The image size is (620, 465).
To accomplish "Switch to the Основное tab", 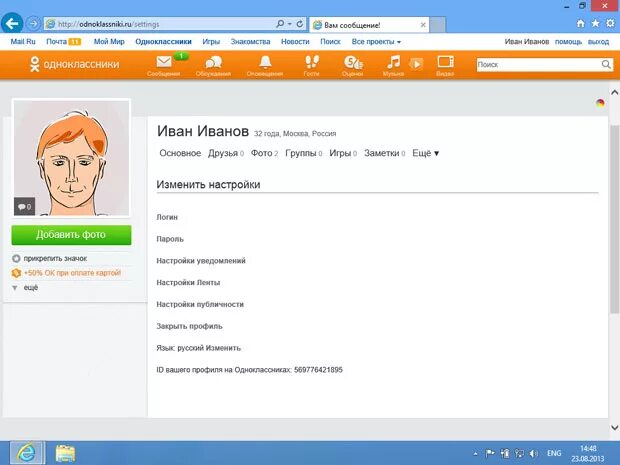I will (180, 153).
